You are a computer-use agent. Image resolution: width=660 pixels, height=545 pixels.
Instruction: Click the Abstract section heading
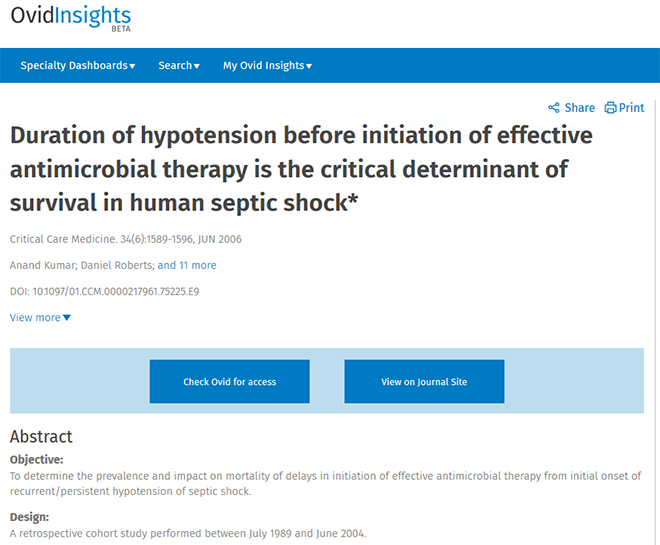(41, 436)
